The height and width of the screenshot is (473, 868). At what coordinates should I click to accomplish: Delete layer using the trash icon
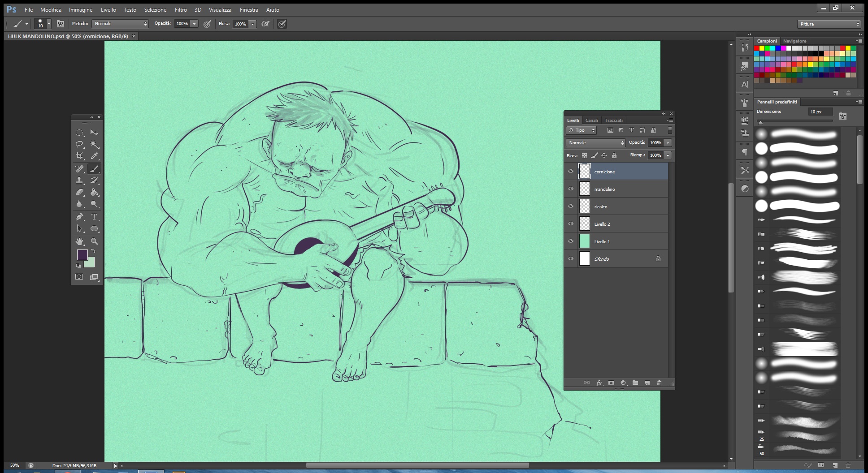click(x=659, y=383)
